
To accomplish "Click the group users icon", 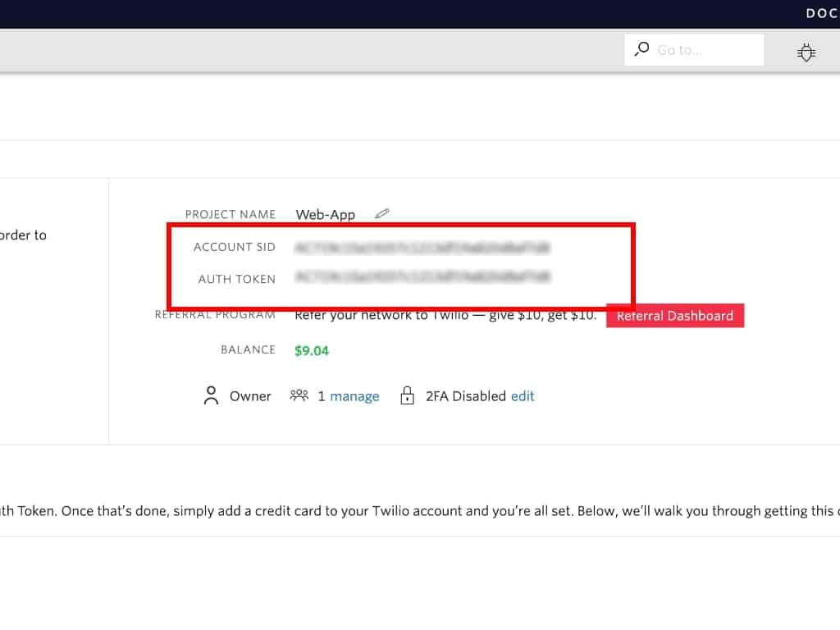I will pyautogui.click(x=299, y=396).
